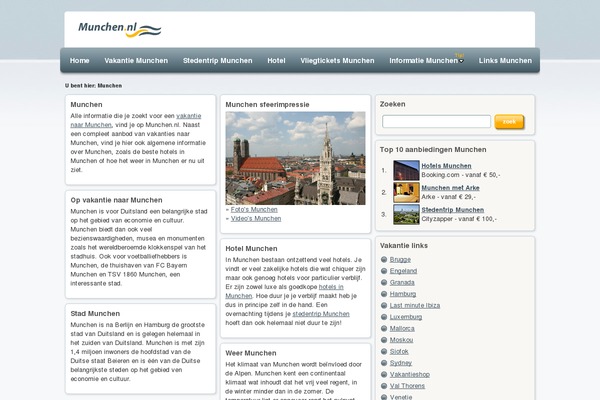Screen dimensions: 600x400
Task: Open the Granada vakantie link
Action: click(x=402, y=282)
